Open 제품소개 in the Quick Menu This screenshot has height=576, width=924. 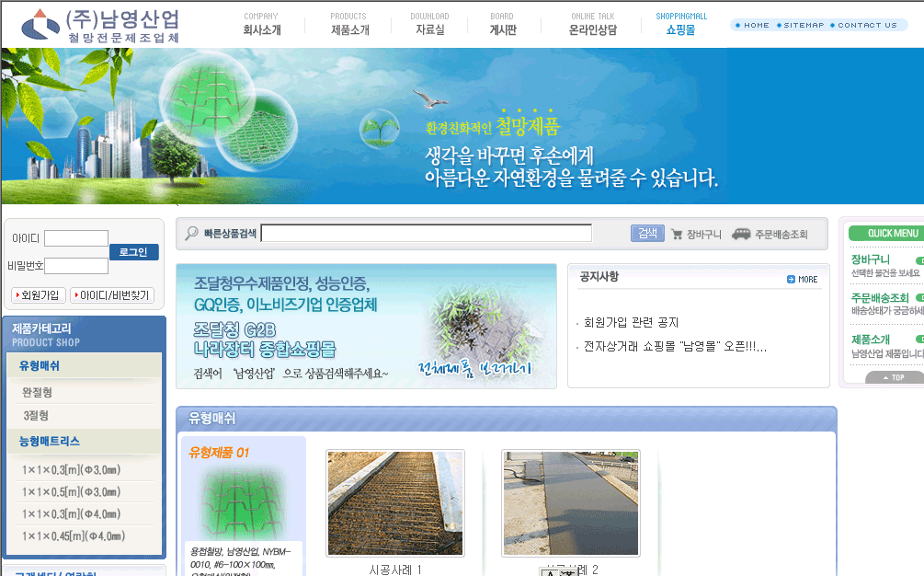click(x=871, y=340)
